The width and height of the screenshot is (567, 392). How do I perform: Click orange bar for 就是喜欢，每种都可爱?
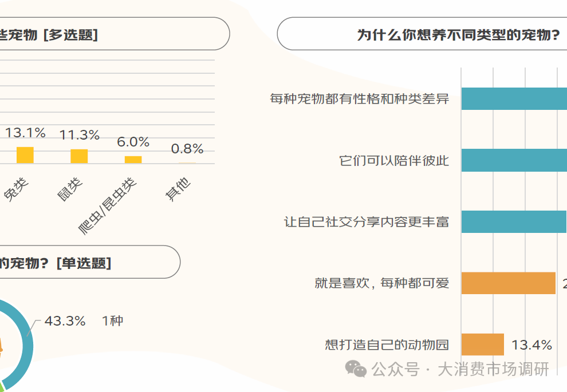click(508, 283)
